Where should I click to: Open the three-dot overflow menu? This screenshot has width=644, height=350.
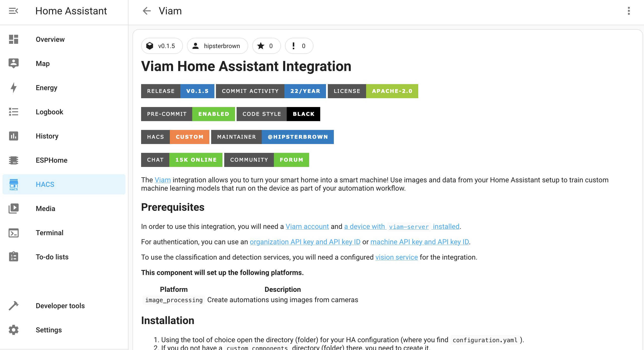pyautogui.click(x=629, y=11)
